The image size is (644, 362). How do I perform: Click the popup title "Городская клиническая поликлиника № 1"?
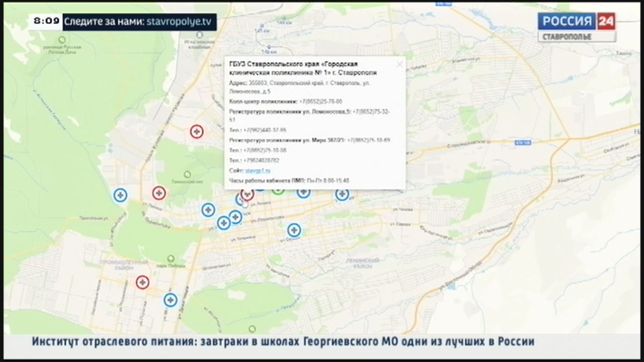click(x=303, y=68)
